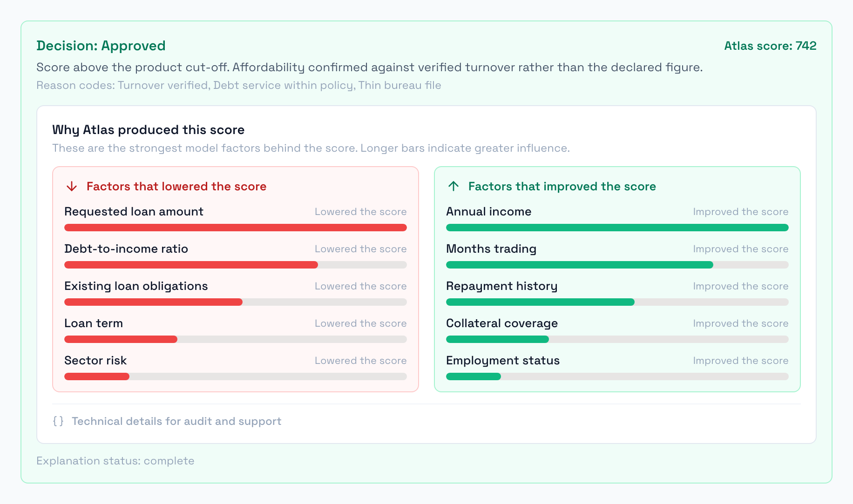
Task: Click the 'Loan term' label
Action: [x=94, y=323]
